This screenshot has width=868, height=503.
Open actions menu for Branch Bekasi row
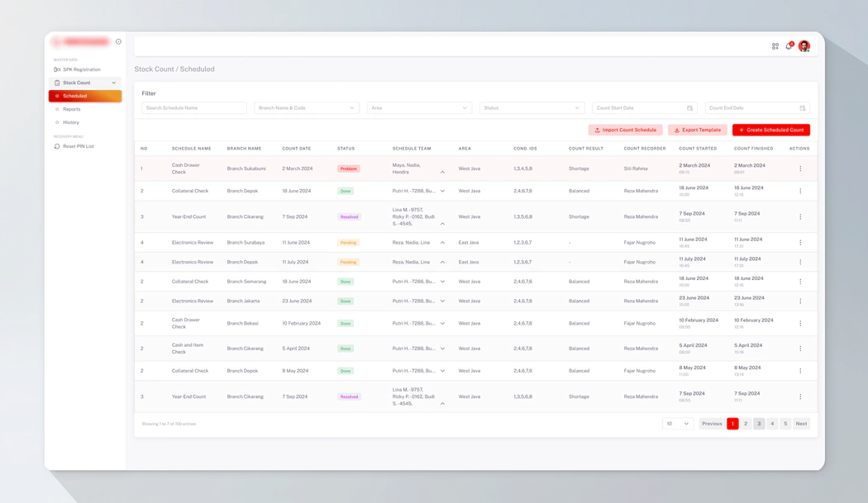800,323
